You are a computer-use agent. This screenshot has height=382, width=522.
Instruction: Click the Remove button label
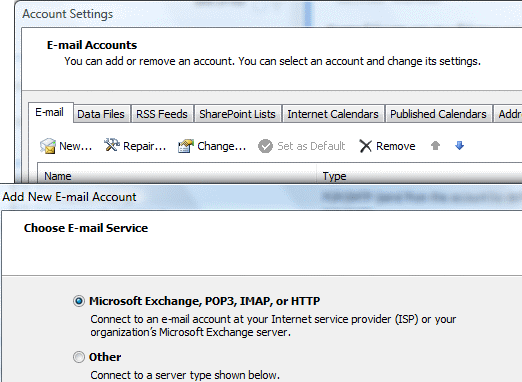click(x=396, y=146)
